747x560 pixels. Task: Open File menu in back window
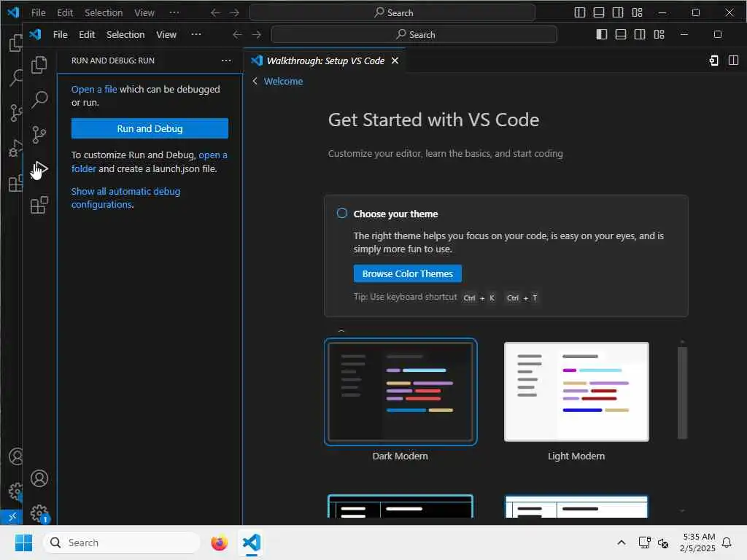point(38,12)
